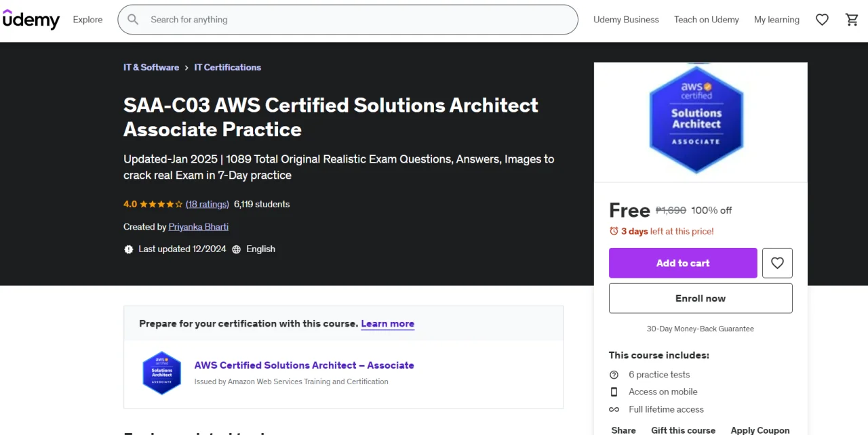Go to Udemy Business
This screenshot has width=868, height=435.
626,20
